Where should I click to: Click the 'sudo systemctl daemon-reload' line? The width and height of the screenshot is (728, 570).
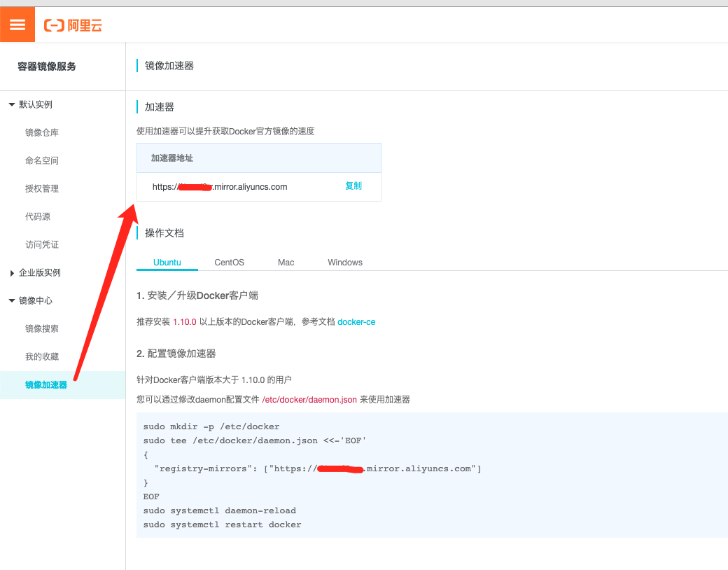coord(220,510)
